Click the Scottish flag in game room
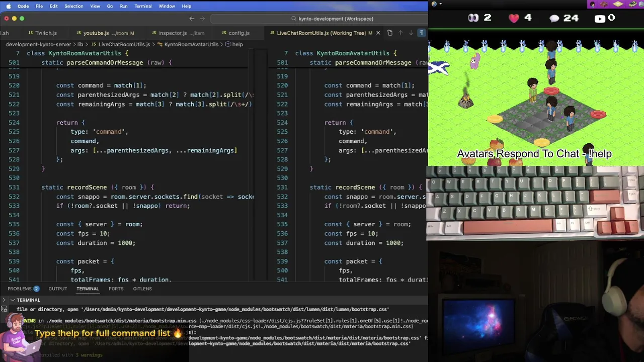This screenshot has width=644, height=362. pyautogui.click(x=438, y=68)
